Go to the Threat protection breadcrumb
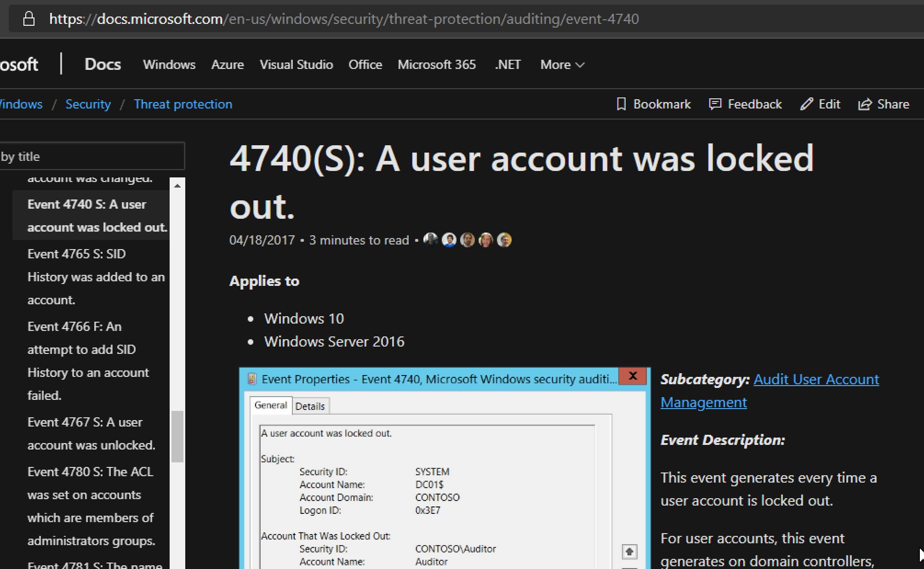The image size is (924, 569). [x=183, y=104]
